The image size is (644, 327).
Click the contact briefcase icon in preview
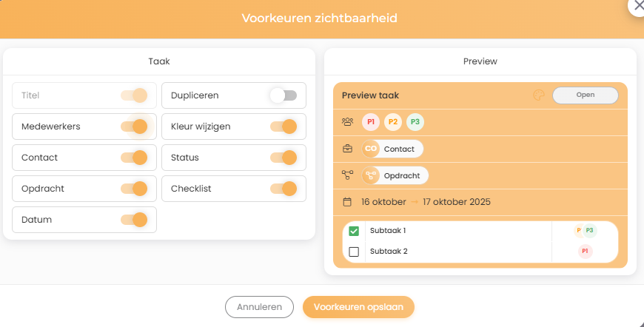coord(347,149)
